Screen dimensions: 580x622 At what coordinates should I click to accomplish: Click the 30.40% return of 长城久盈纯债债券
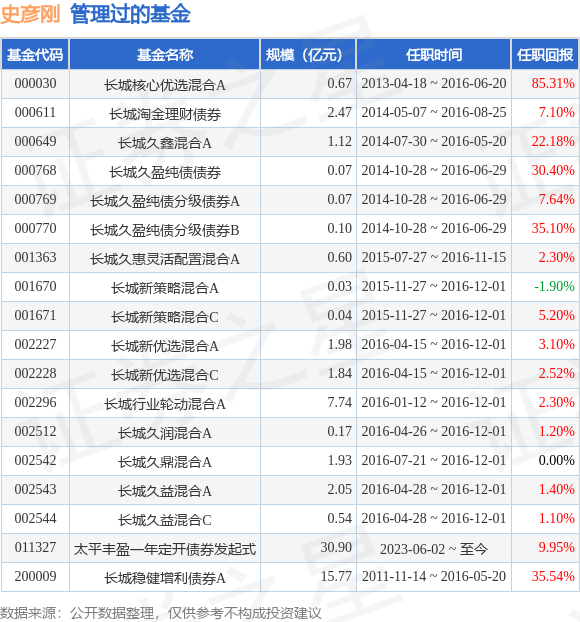[x=553, y=171]
